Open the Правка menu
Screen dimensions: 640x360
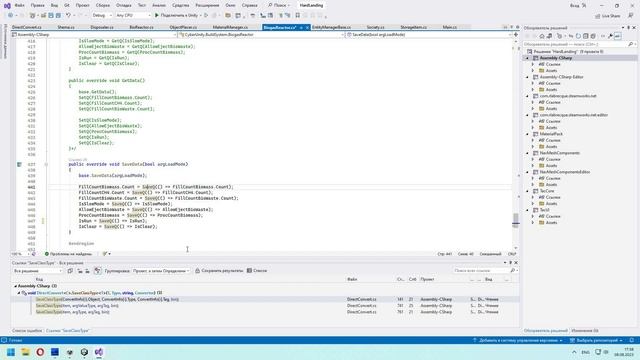click(38, 5)
